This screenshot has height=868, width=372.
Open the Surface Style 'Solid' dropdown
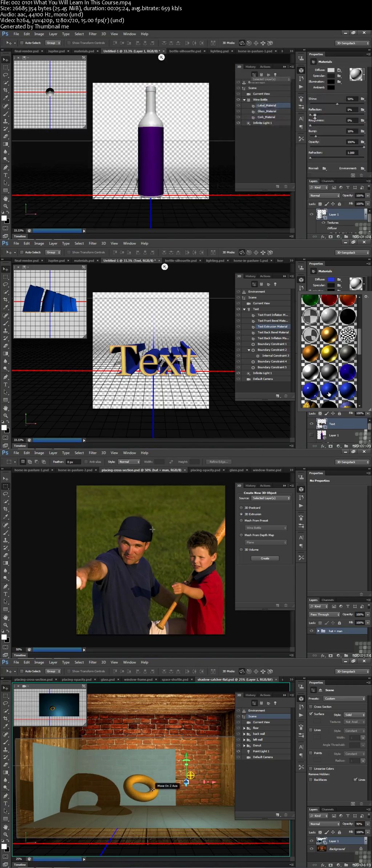pyautogui.click(x=354, y=715)
